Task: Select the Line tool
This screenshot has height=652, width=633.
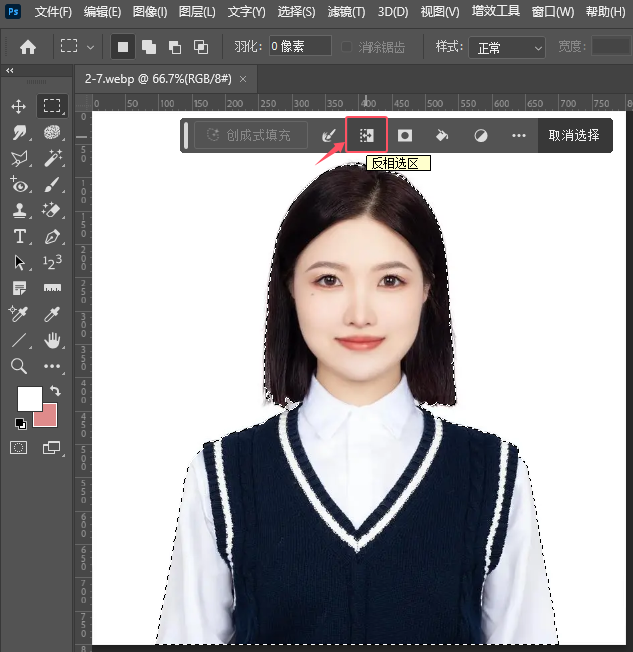Action: (x=19, y=340)
